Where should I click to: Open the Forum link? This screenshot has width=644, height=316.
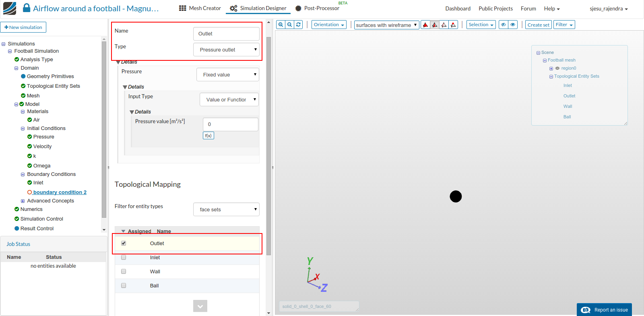pos(528,8)
